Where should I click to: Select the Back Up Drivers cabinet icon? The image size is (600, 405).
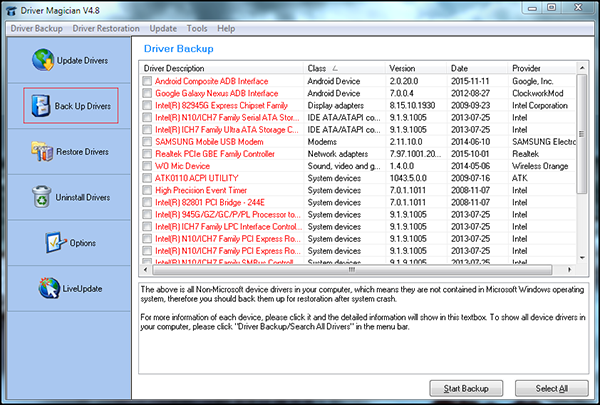pos(41,106)
